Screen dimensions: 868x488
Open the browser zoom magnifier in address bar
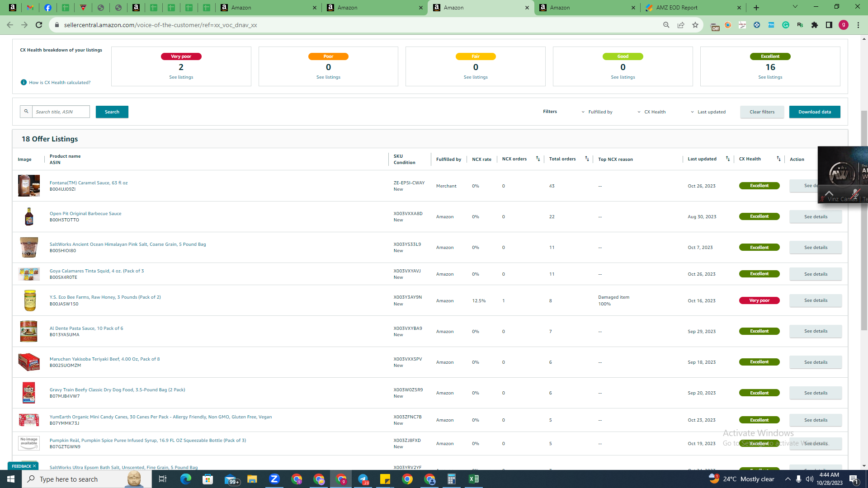[666, 25]
